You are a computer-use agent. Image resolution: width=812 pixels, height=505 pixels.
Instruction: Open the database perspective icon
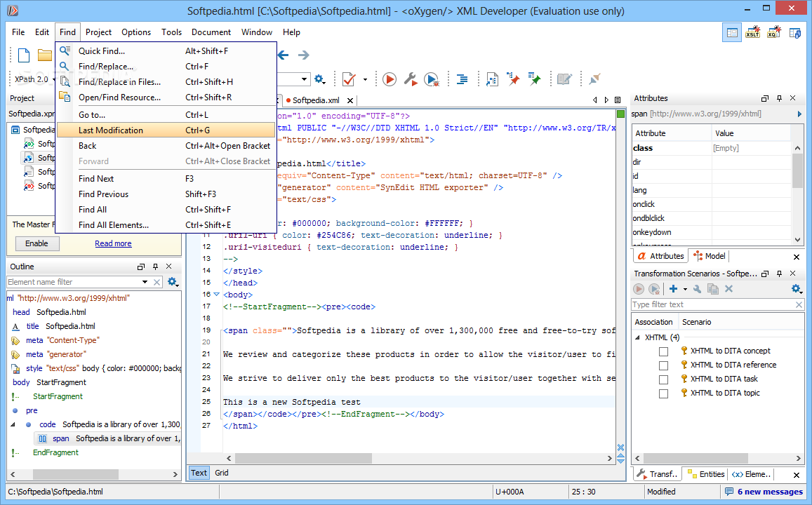[x=795, y=32]
